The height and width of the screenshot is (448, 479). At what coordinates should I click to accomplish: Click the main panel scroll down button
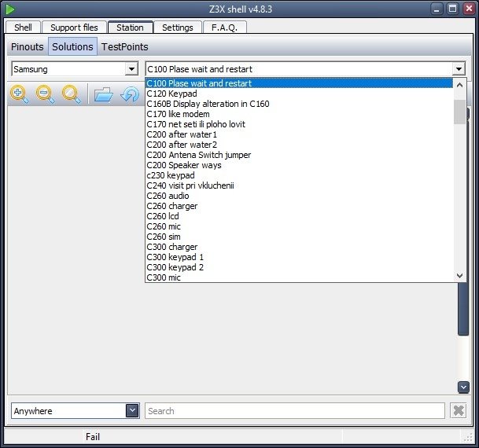[x=463, y=387]
